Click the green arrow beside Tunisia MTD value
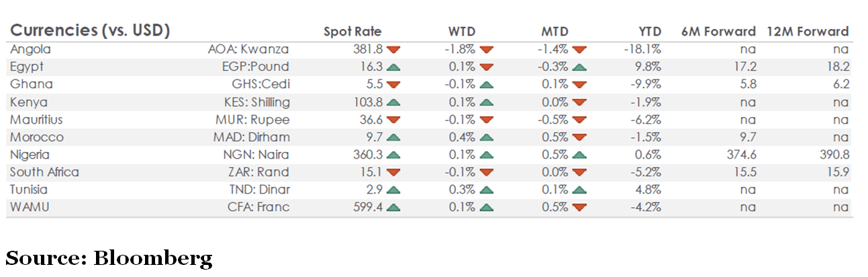868x277 pixels. click(579, 190)
